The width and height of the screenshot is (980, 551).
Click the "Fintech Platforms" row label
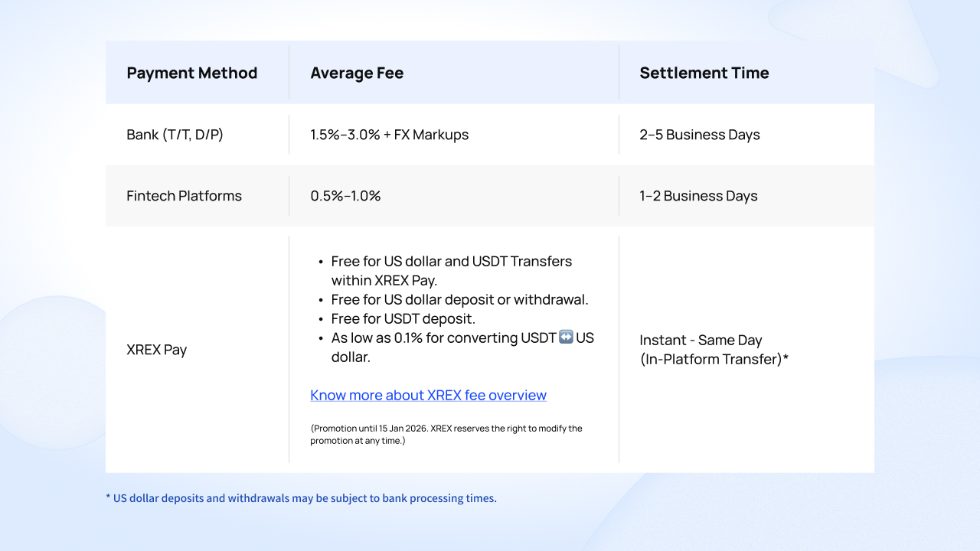click(184, 197)
